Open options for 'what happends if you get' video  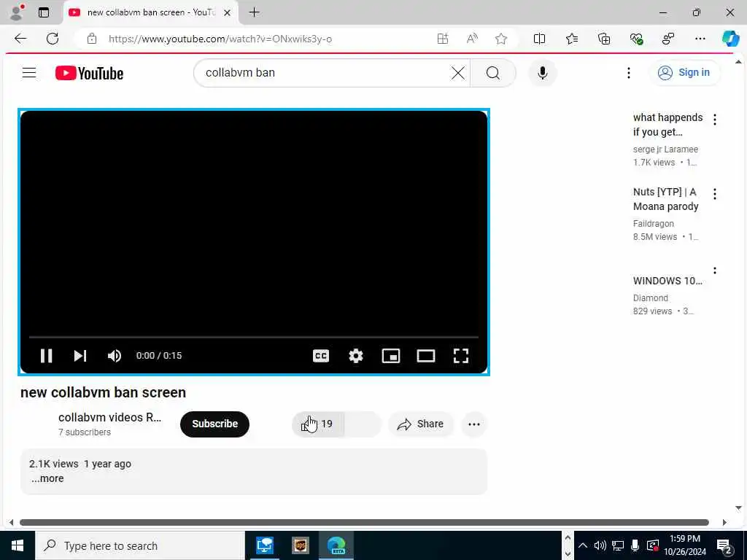click(x=715, y=120)
